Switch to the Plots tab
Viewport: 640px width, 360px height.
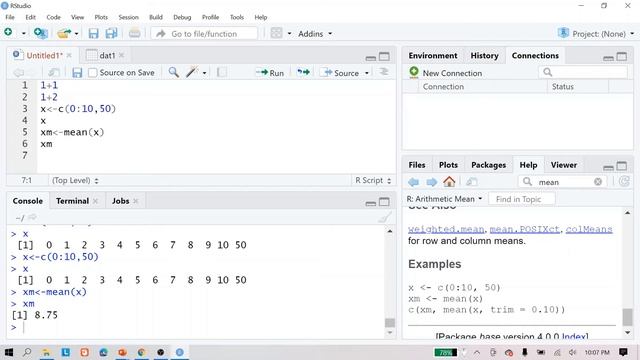pos(448,165)
